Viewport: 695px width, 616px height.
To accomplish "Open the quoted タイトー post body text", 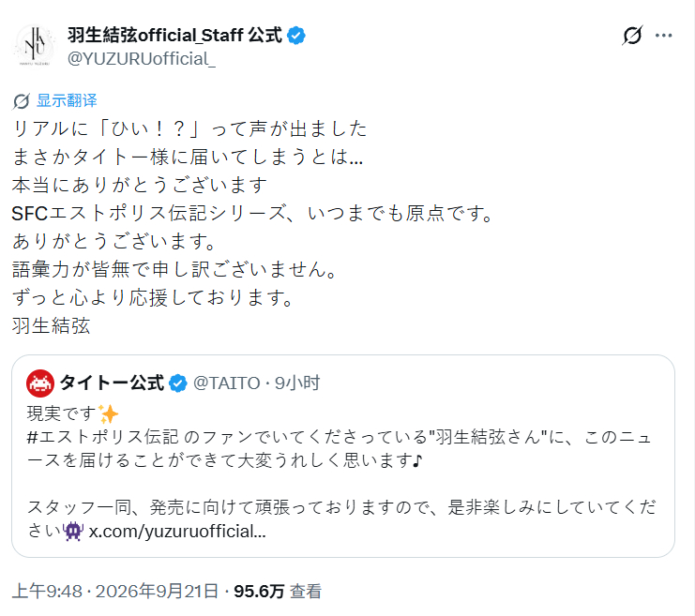I will click(341, 473).
